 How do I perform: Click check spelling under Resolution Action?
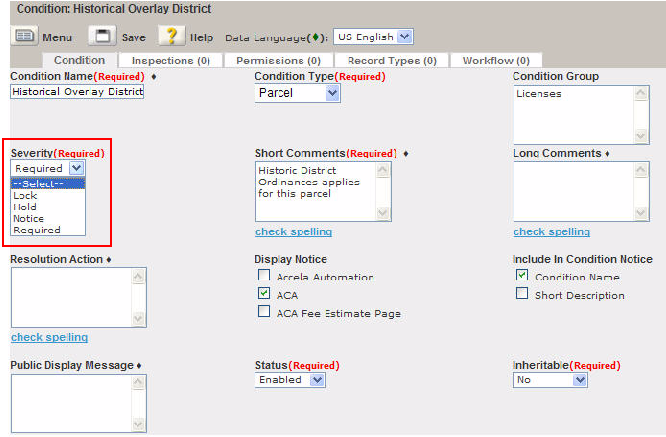tap(49, 337)
